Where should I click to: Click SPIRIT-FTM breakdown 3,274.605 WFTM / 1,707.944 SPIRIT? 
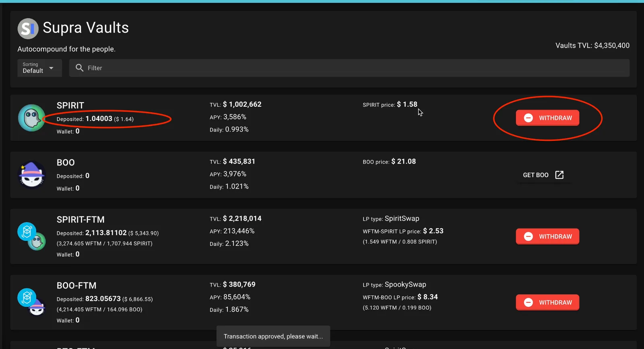click(105, 244)
